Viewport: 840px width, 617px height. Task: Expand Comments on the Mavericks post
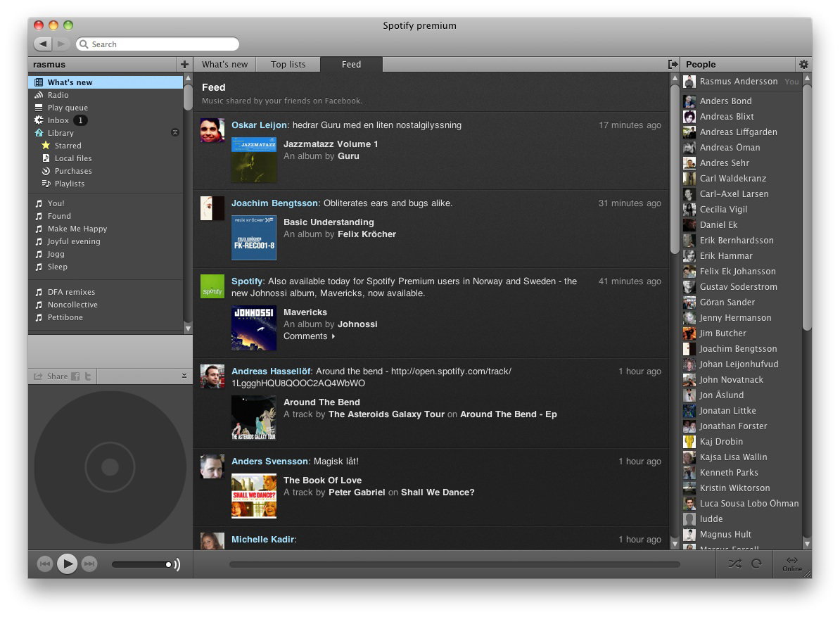(x=309, y=336)
